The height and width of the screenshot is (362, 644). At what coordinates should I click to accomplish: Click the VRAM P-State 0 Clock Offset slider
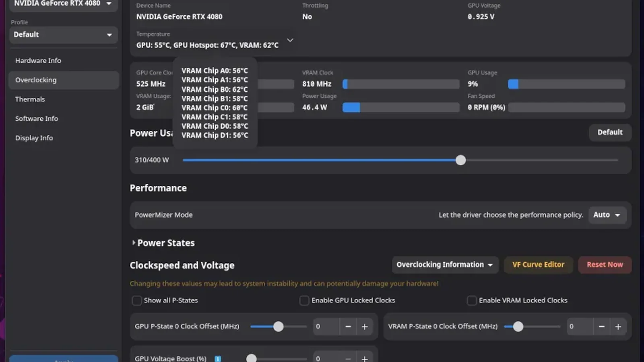tap(532, 327)
